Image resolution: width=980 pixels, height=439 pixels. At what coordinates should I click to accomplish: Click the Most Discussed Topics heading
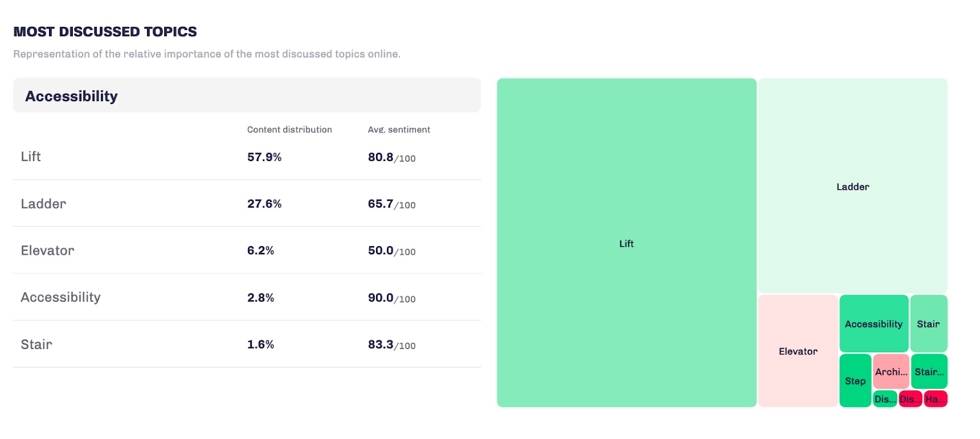point(105,32)
